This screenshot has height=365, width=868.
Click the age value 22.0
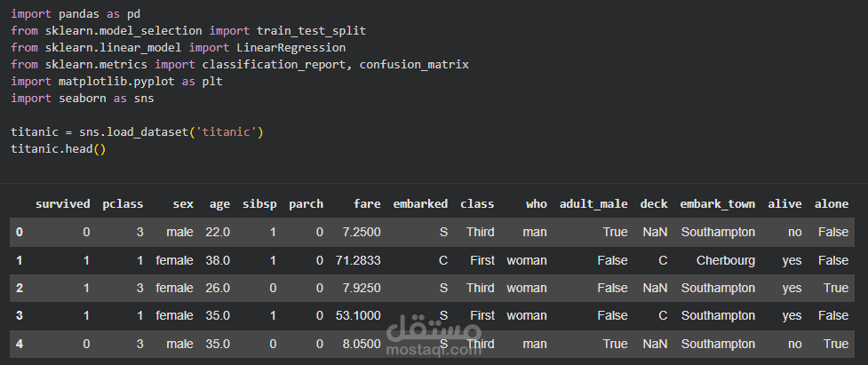tap(218, 233)
